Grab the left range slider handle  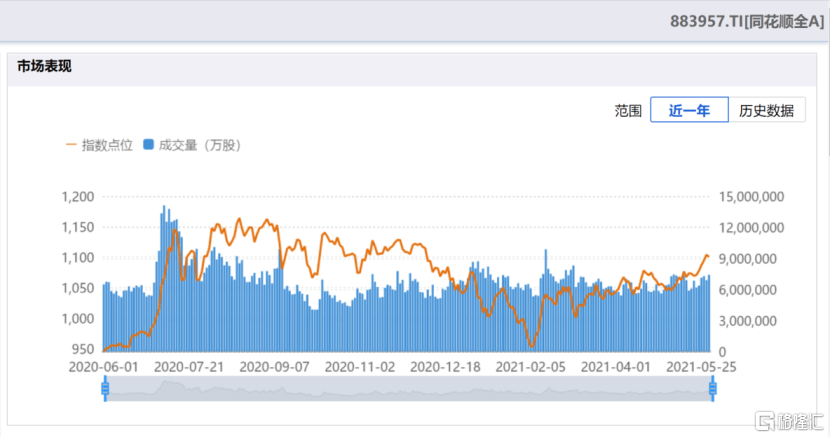104,390
